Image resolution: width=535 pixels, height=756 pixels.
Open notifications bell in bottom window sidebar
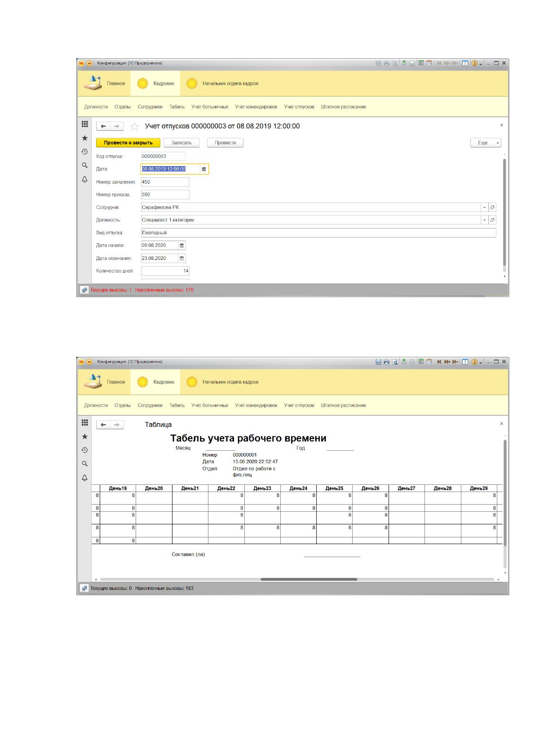click(84, 478)
